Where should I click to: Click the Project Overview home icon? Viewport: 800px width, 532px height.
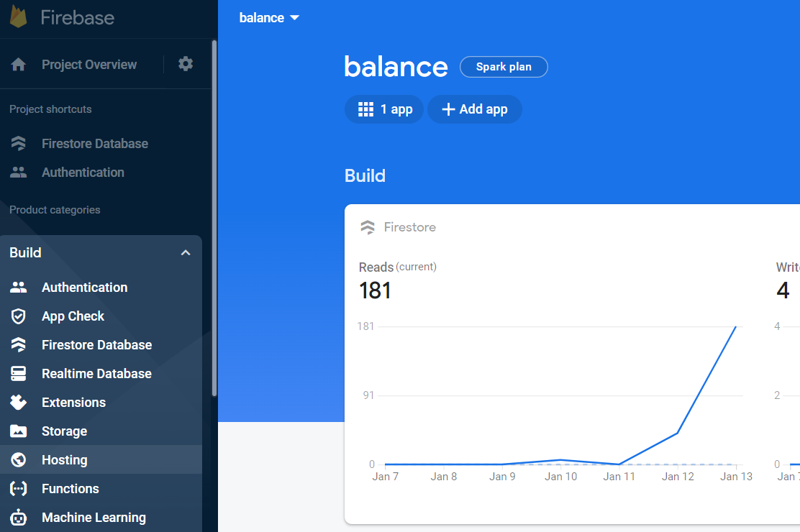(19, 64)
